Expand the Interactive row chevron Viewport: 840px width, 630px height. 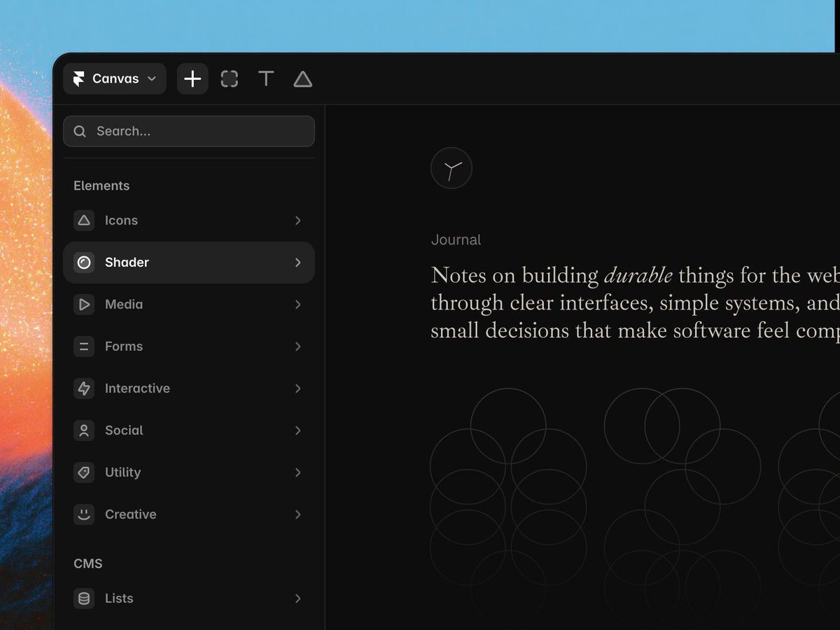tap(298, 388)
